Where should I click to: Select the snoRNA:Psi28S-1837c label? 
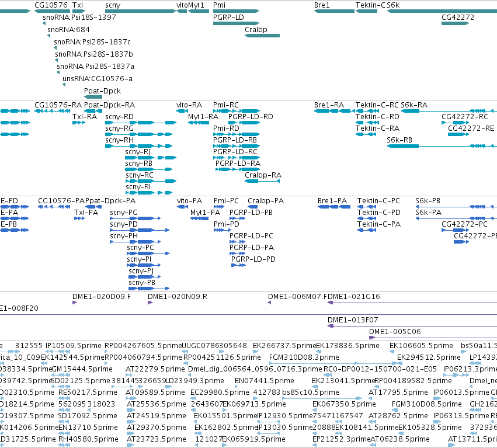point(92,42)
